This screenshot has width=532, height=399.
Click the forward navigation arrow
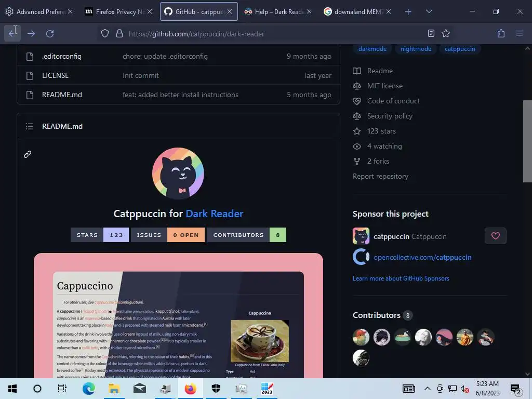pyautogui.click(x=31, y=33)
